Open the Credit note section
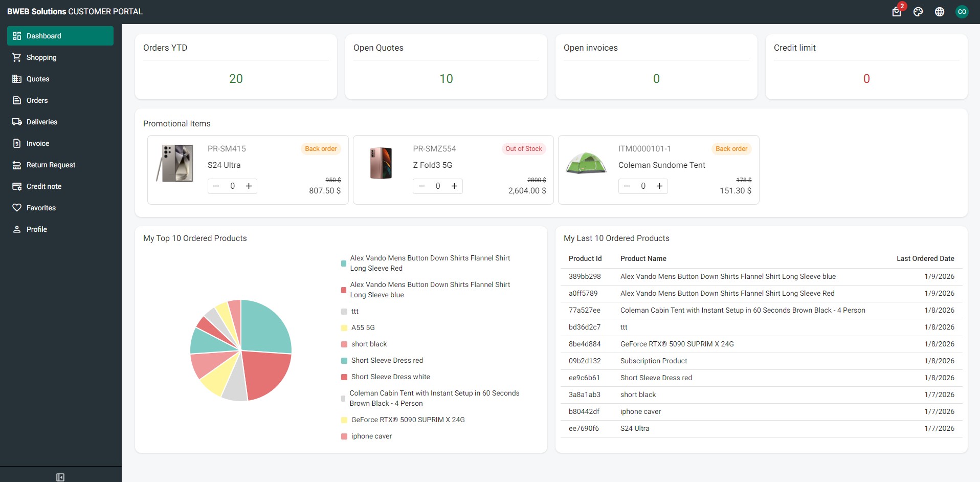This screenshot has width=980, height=482. [x=44, y=186]
